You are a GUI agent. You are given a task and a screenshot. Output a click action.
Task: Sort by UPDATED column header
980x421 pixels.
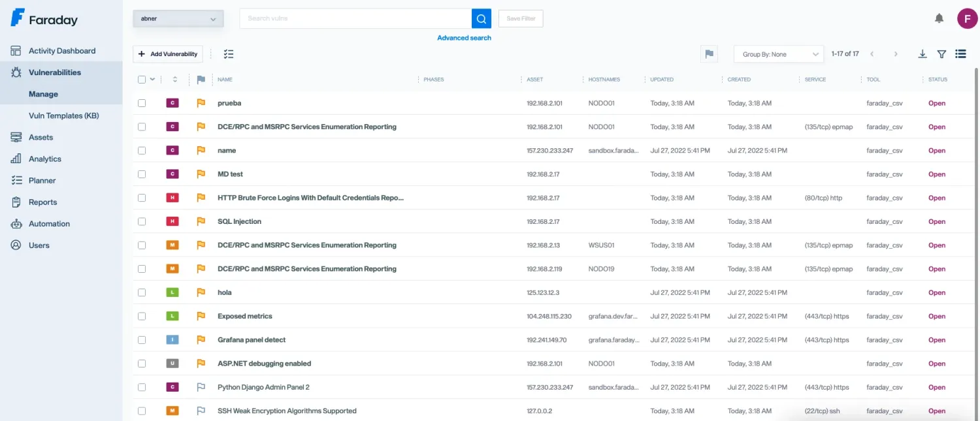point(662,80)
